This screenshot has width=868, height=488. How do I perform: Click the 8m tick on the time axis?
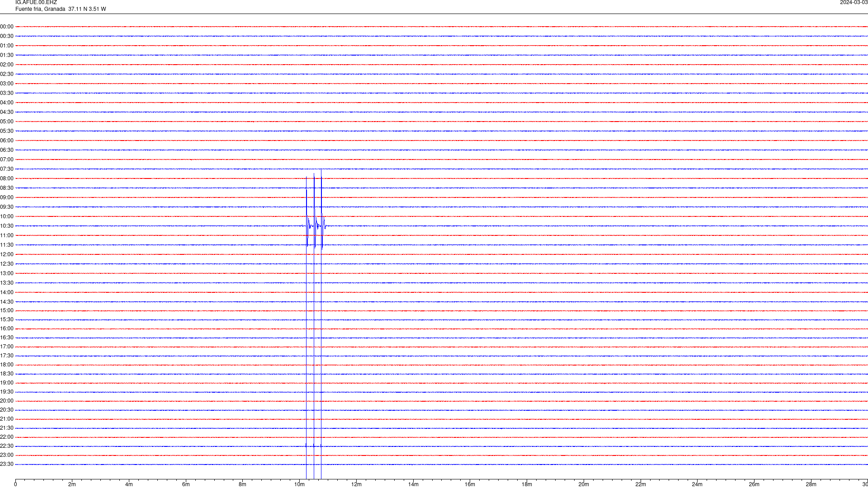(243, 484)
